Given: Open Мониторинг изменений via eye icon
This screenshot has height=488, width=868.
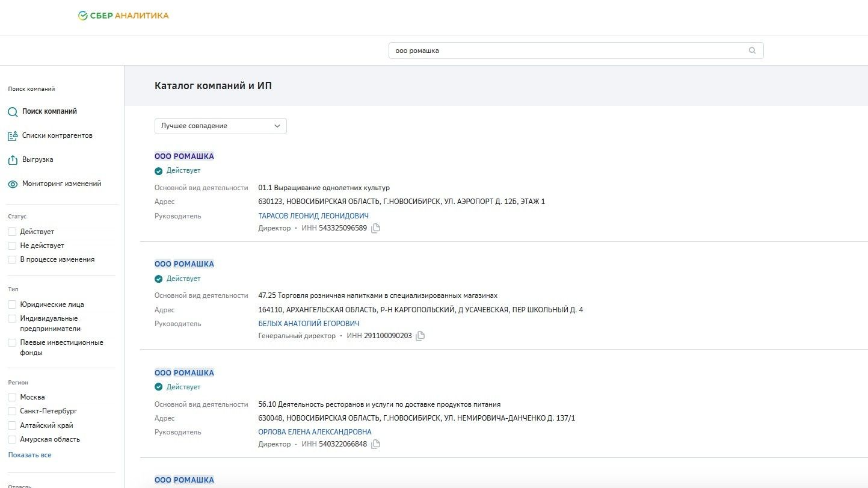Looking at the screenshot, I should coord(12,184).
